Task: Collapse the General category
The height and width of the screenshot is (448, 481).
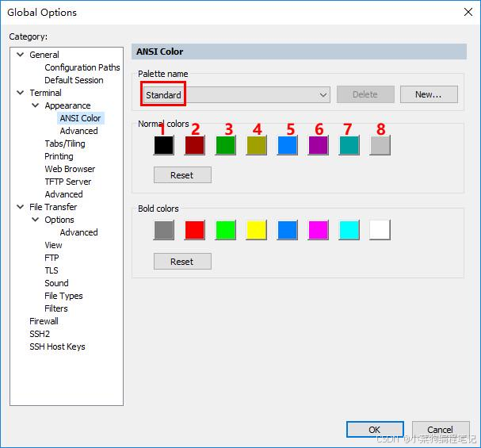Action: click(x=21, y=55)
